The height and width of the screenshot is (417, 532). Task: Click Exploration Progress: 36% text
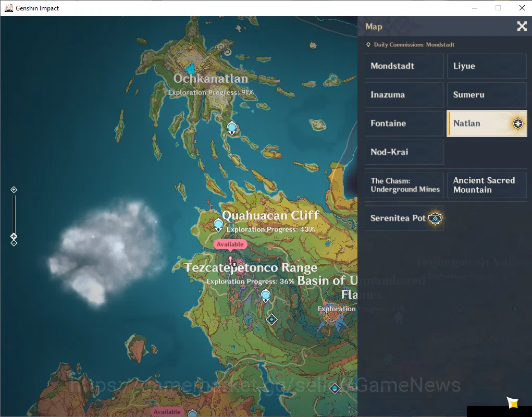click(251, 281)
